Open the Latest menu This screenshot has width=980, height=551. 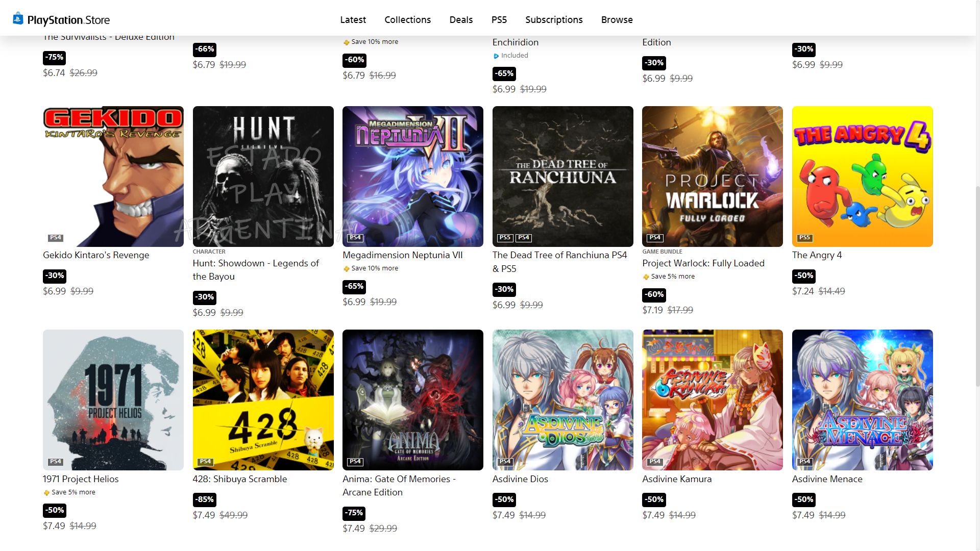coord(353,19)
